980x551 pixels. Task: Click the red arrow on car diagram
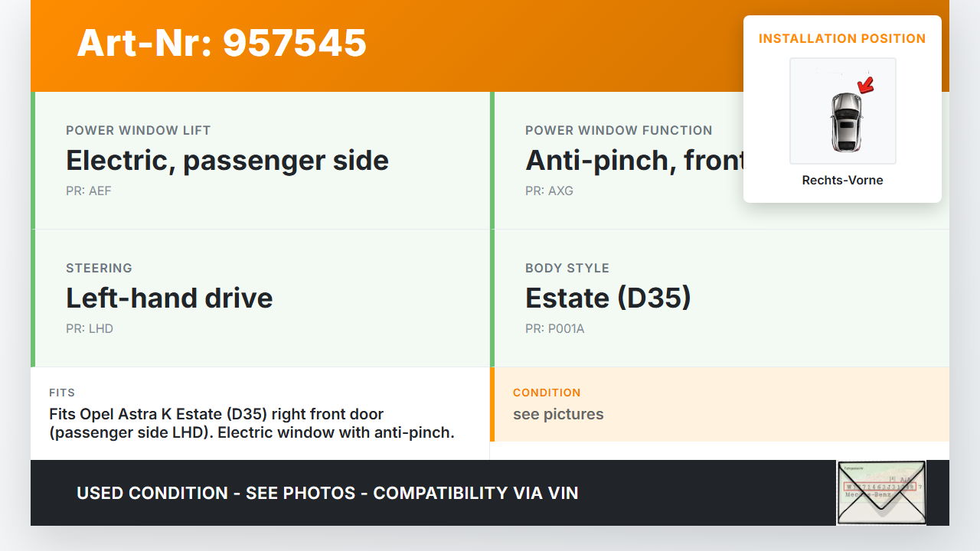[x=866, y=84]
